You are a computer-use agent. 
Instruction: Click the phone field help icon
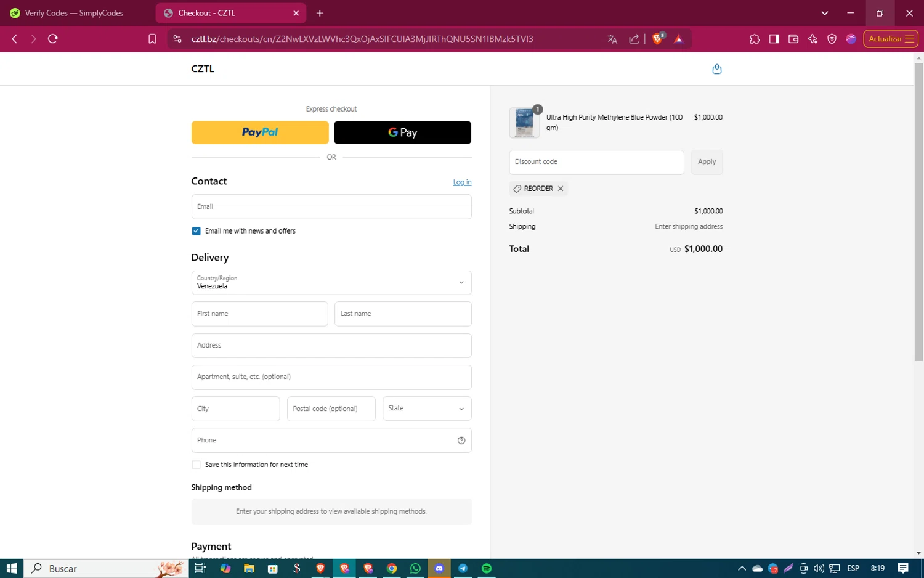pos(461,441)
